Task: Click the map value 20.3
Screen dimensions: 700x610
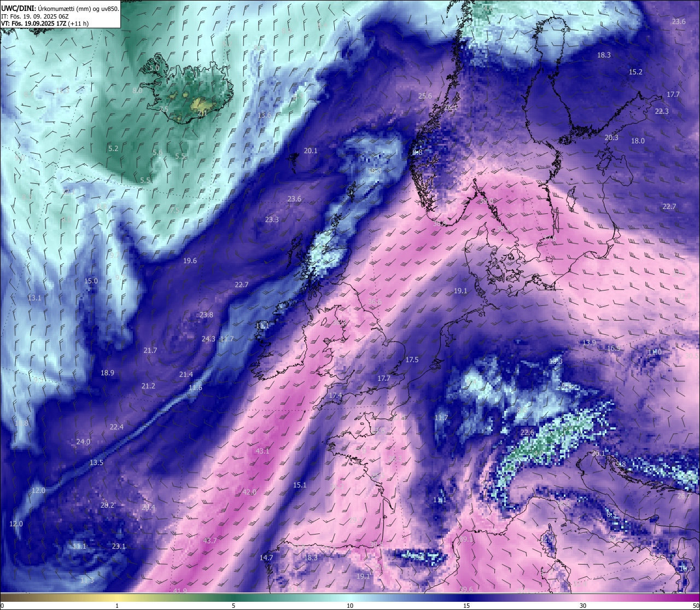Action: pyautogui.click(x=611, y=138)
